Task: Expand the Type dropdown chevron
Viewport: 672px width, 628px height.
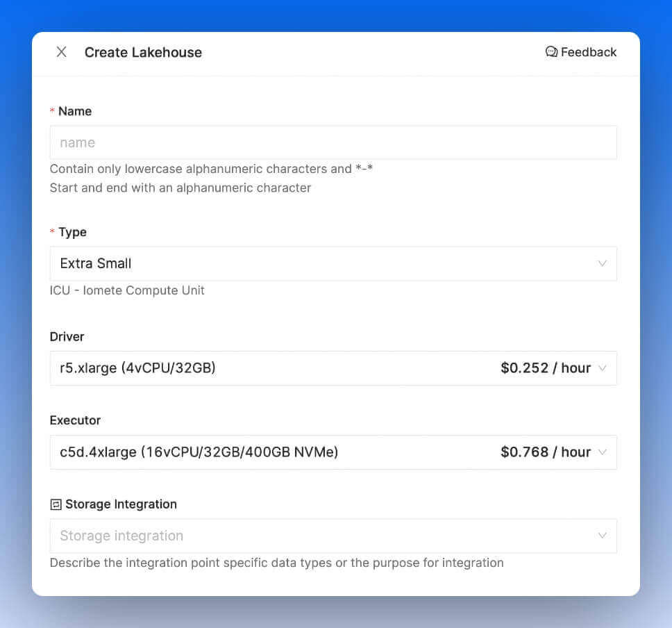Action: point(602,263)
